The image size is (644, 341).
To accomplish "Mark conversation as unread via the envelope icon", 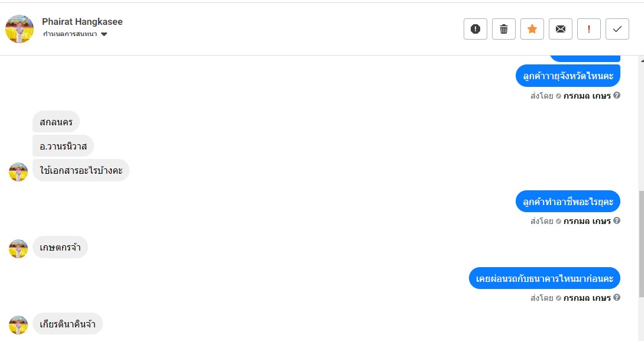I will [561, 29].
